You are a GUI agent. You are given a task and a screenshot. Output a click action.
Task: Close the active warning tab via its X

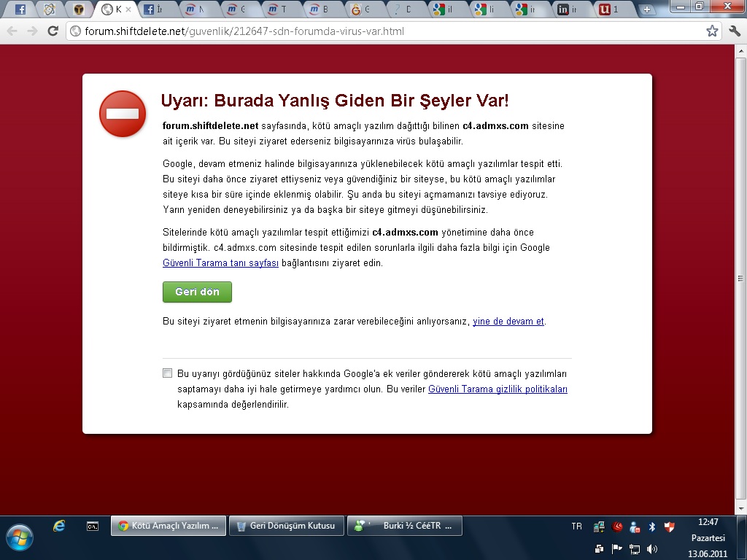128,9
